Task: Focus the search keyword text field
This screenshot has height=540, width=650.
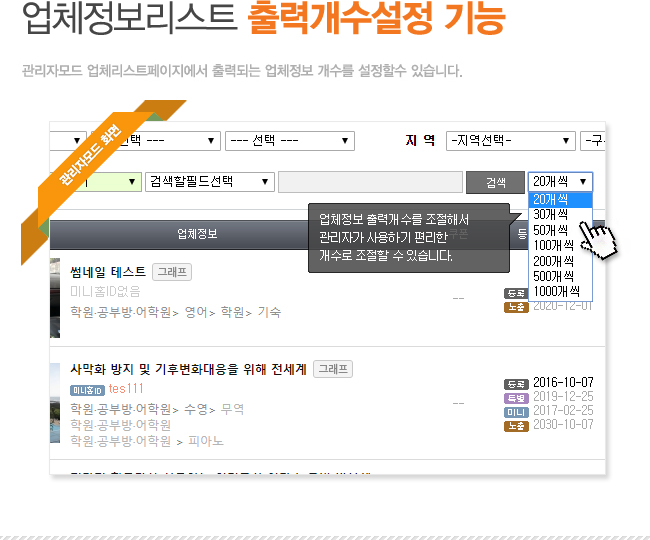Action: coord(370,182)
